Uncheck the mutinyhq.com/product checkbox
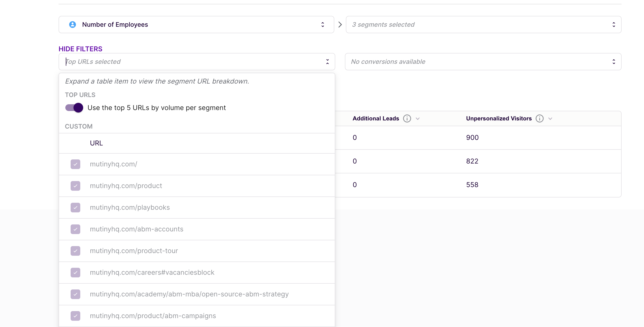644x327 pixels. pos(75,186)
